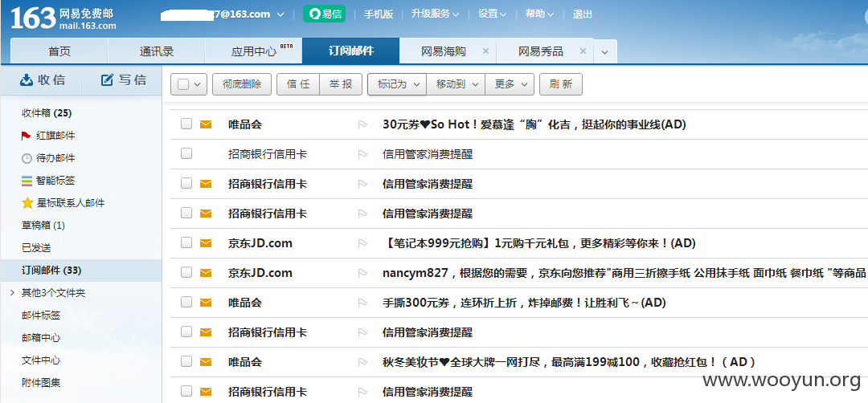868x403 pixels.
Task: Select the 订阅邮件 tab
Action: [351, 51]
